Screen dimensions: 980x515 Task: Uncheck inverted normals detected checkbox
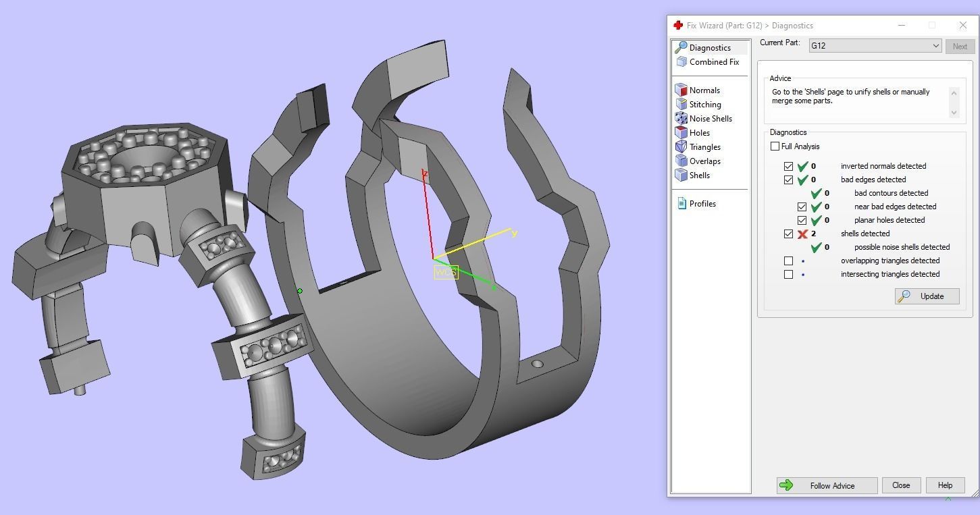click(x=788, y=166)
